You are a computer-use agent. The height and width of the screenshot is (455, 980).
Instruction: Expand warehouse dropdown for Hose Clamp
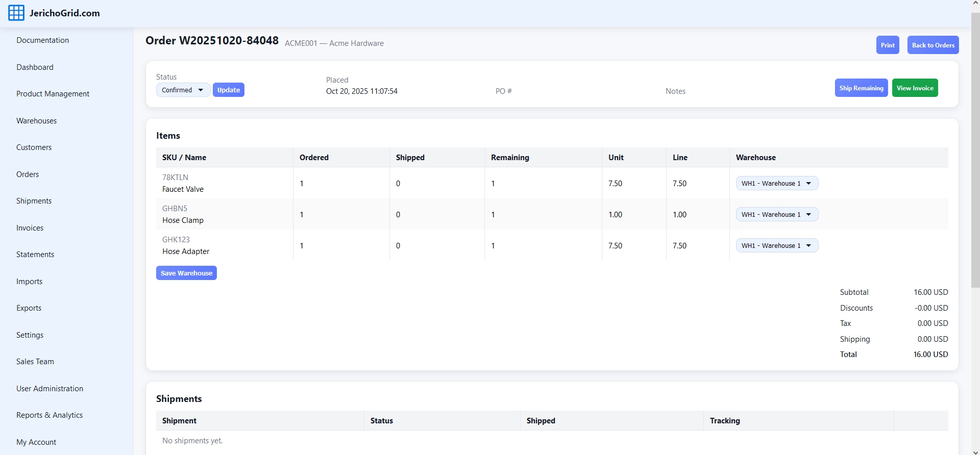pyautogui.click(x=776, y=215)
